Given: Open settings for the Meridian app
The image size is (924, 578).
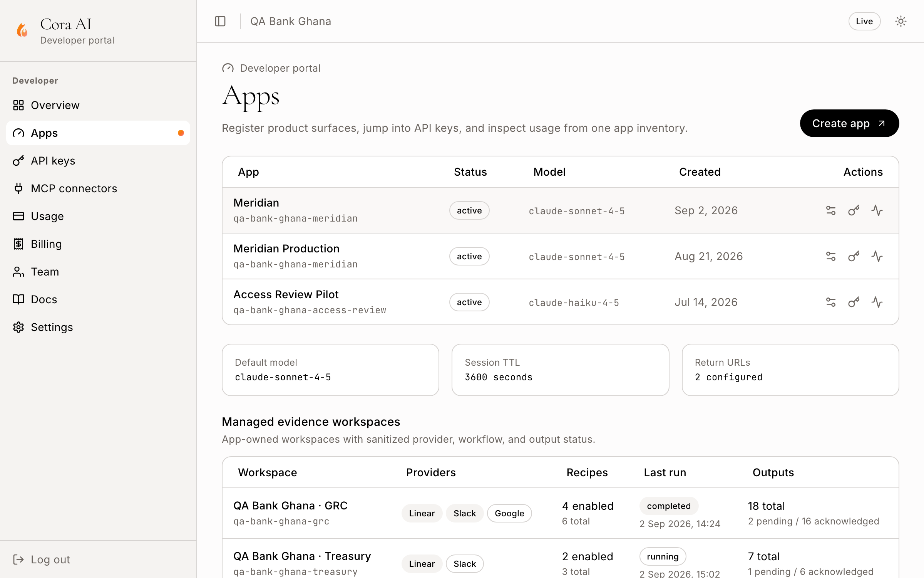Looking at the screenshot, I should [x=831, y=210].
